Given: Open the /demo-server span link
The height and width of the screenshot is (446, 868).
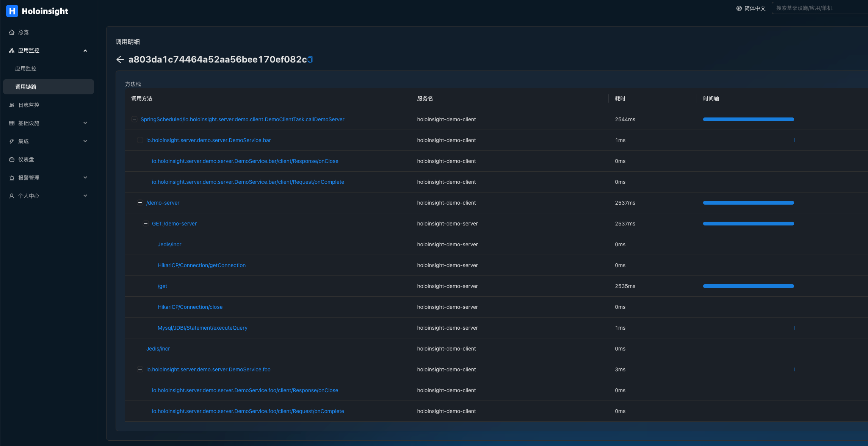Looking at the screenshot, I should click(163, 203).
